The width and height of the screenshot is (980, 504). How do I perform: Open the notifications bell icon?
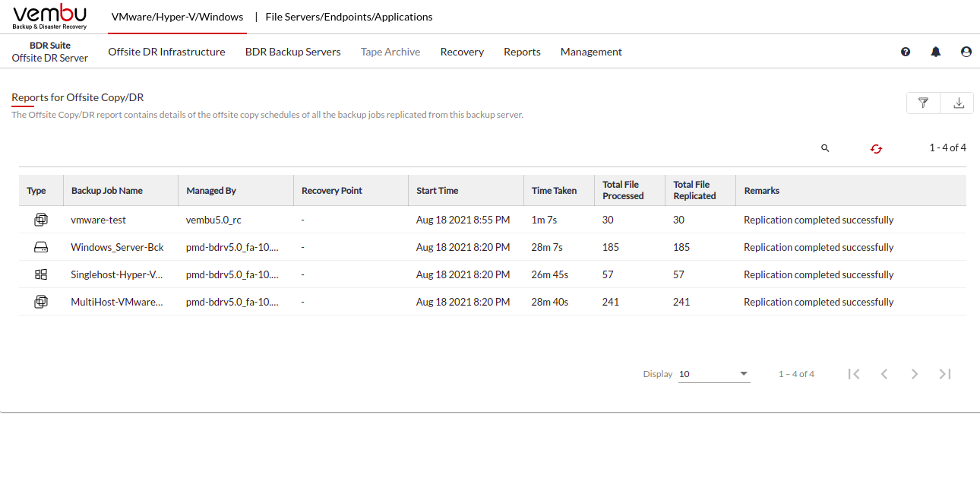pos(936,52)
